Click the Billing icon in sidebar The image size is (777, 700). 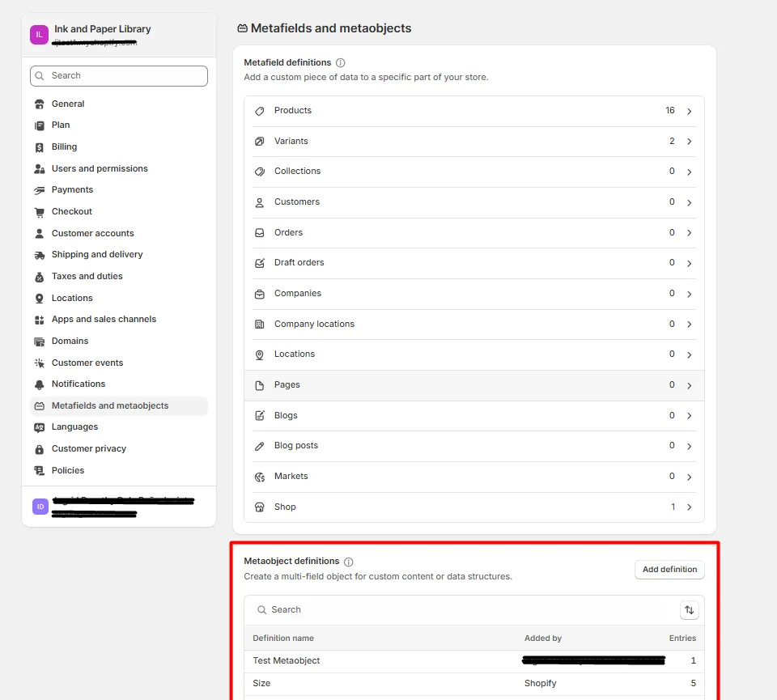click(40, 147)
